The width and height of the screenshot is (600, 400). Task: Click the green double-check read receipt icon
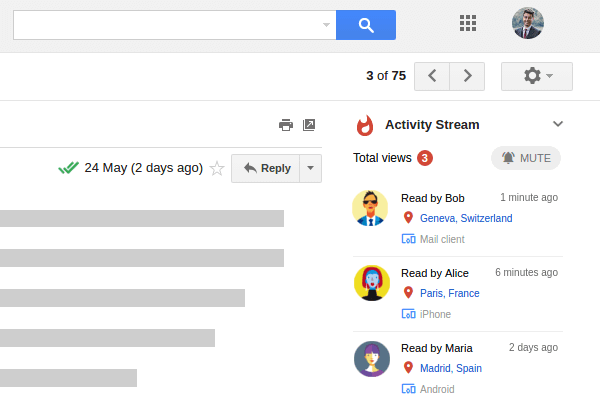click(x=68, y=168)
